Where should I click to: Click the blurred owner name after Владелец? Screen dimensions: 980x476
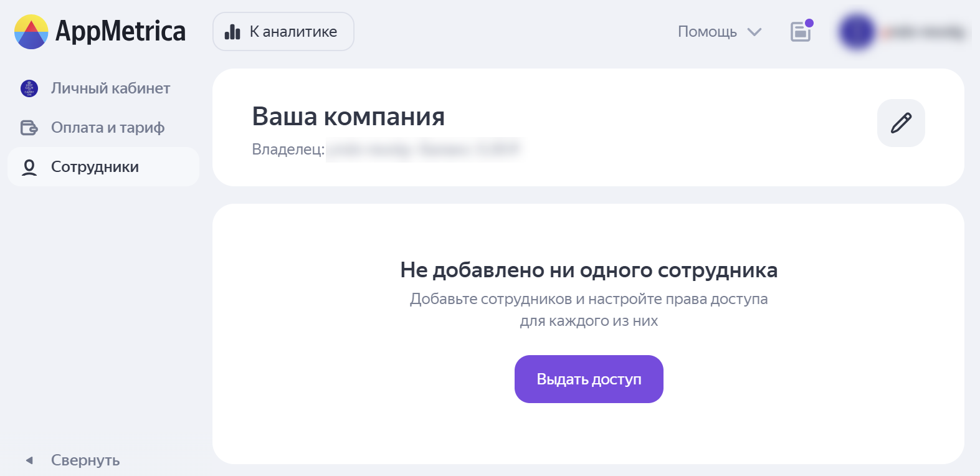coord(424,150)
